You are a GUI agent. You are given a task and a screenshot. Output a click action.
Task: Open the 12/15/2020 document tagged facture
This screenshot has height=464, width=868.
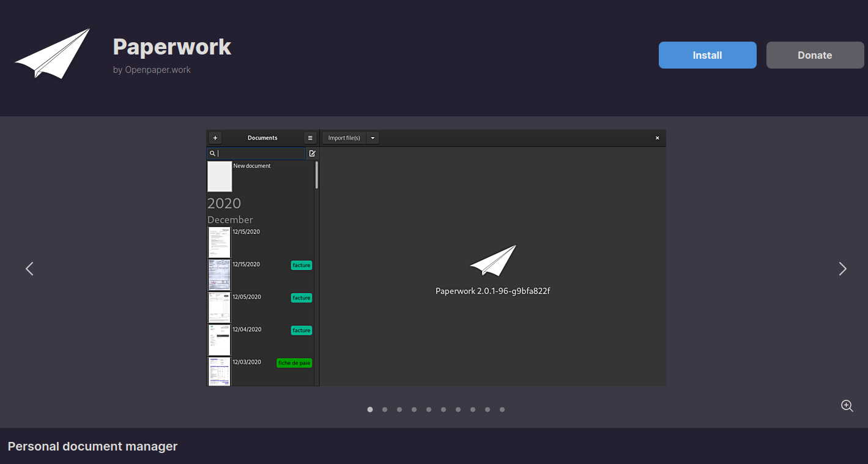coord(219,275)
